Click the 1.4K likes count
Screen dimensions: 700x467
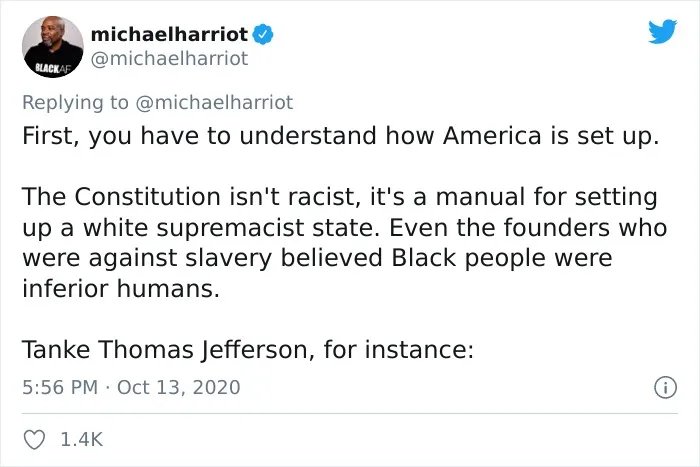pos(81,440)
